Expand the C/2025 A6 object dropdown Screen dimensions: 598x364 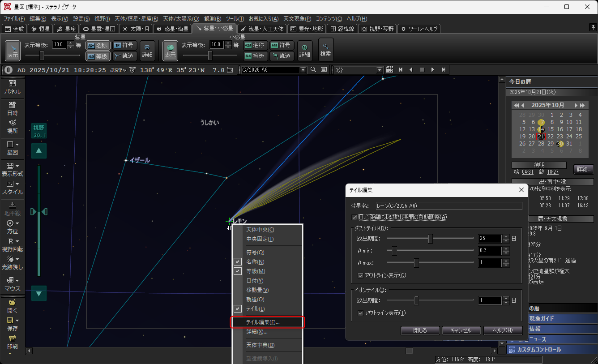point(303,70)
